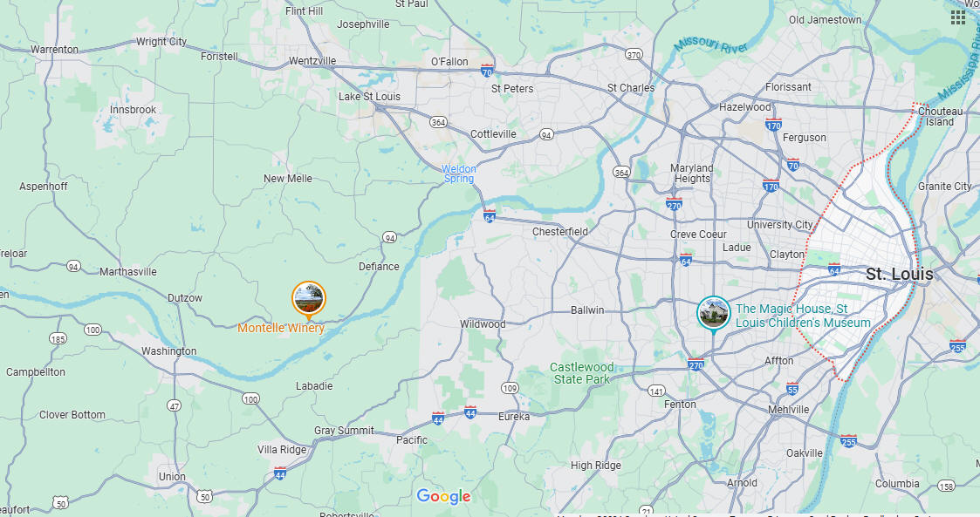The width and height of the screenshot is (980, 517).
Task: Click the Route 364 marker near Cottleville
Action: pos(439,122)
